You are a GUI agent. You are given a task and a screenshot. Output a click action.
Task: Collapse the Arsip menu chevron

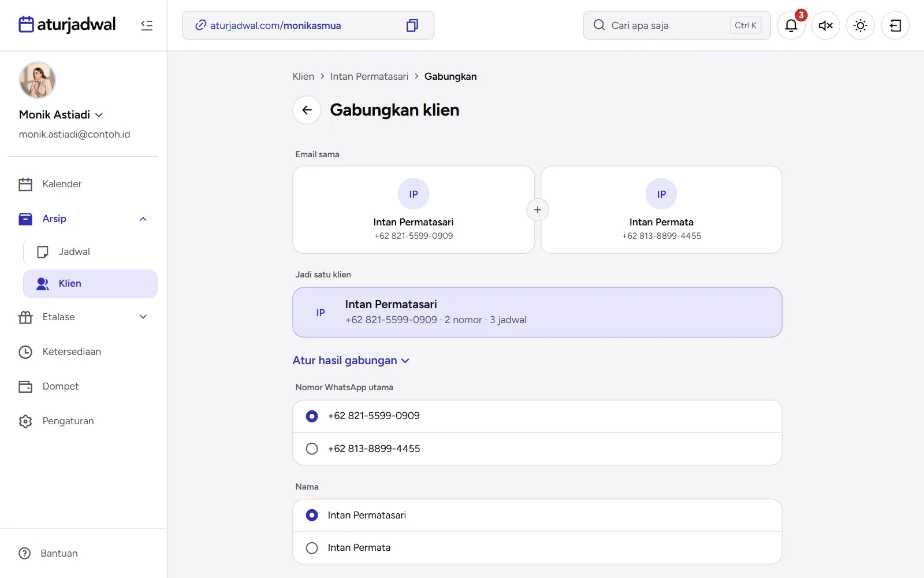click(x=143, y=219)
